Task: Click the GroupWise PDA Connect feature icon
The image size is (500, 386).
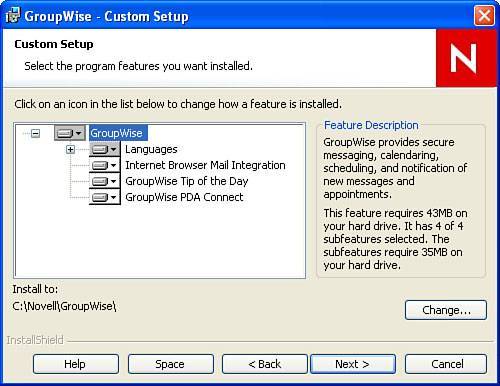Action: pyautogui.click(x=105, y=197)
